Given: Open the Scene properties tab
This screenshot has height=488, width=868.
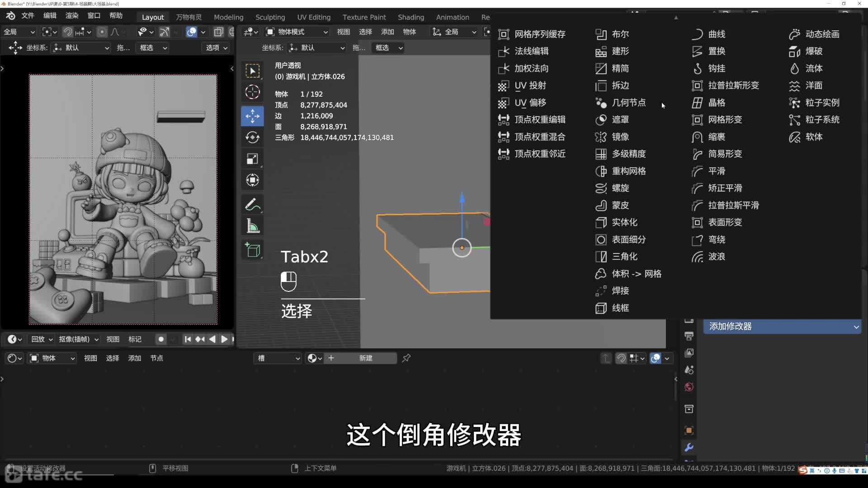Looking at the screenshot, I should click(x=689, y=370).
